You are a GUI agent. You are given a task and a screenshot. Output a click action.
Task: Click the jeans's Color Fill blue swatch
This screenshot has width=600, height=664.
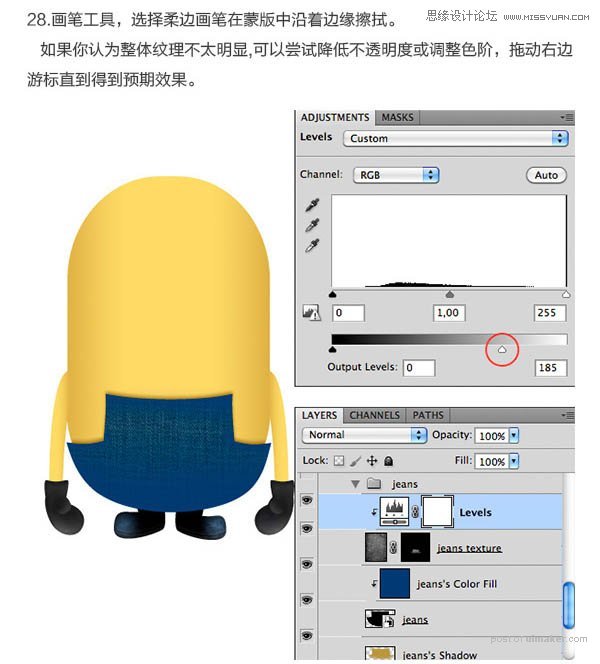395,583
